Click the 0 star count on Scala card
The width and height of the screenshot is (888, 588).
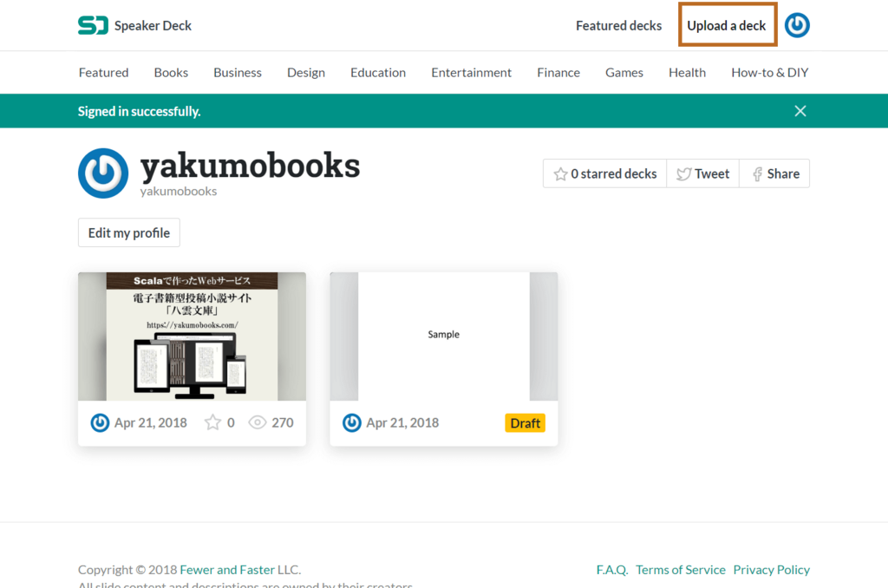[231, 422]
